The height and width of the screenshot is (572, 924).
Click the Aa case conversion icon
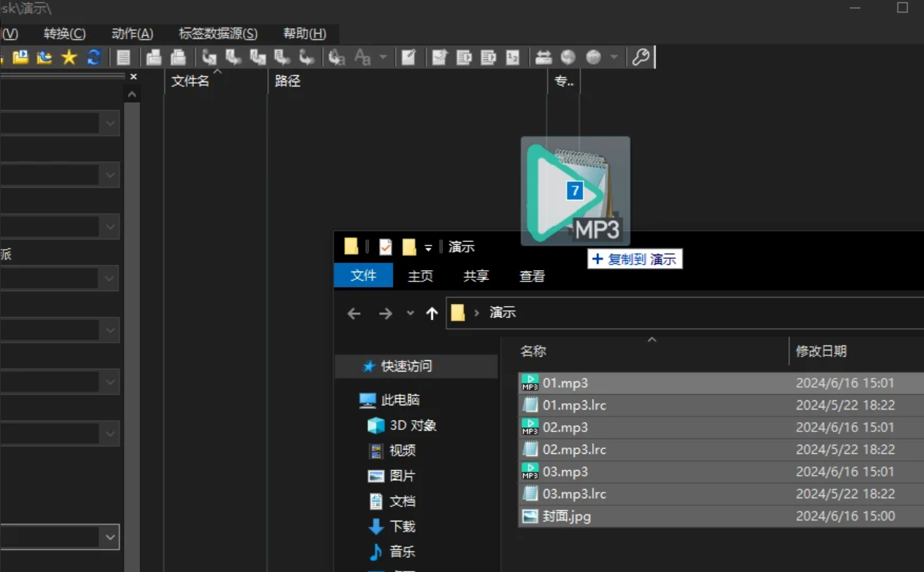[x=362, y=58]
